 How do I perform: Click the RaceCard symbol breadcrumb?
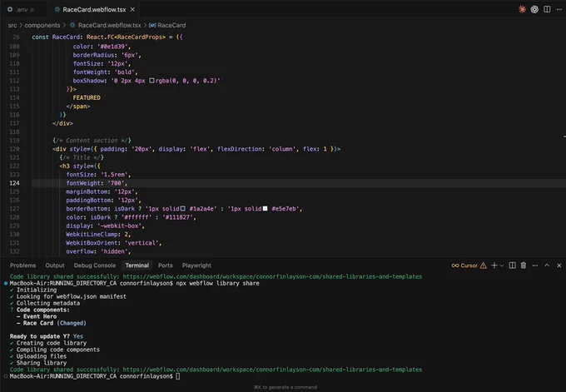pyautogui.click(x=171, y=25)
